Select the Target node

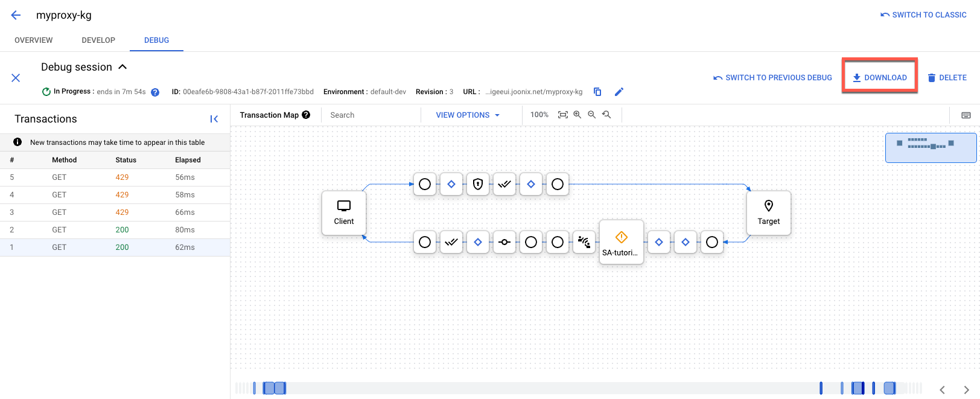point(769,213)
